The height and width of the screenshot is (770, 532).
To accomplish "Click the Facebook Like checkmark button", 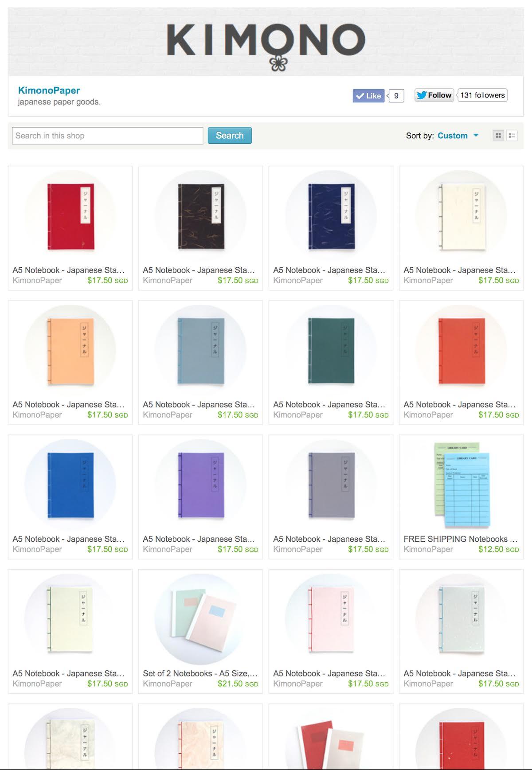I will [368, 96].
